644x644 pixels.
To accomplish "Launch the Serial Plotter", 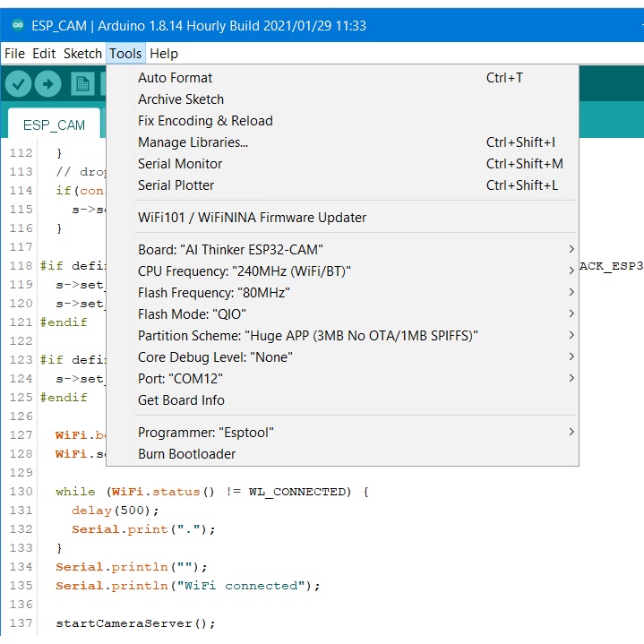I will click(x=176, y=185).
